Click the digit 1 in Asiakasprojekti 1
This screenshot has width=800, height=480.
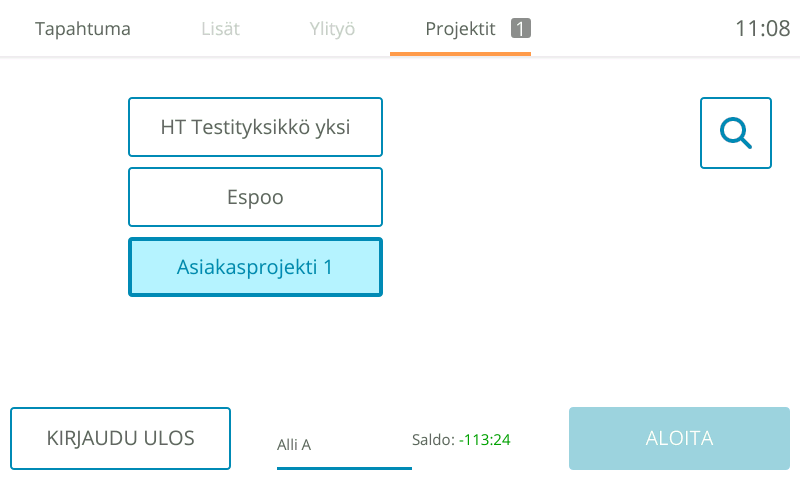click(x=328, y=267)
